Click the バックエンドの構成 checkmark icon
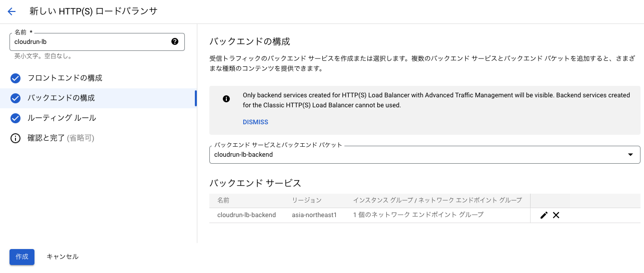 (x=15, y=98)
